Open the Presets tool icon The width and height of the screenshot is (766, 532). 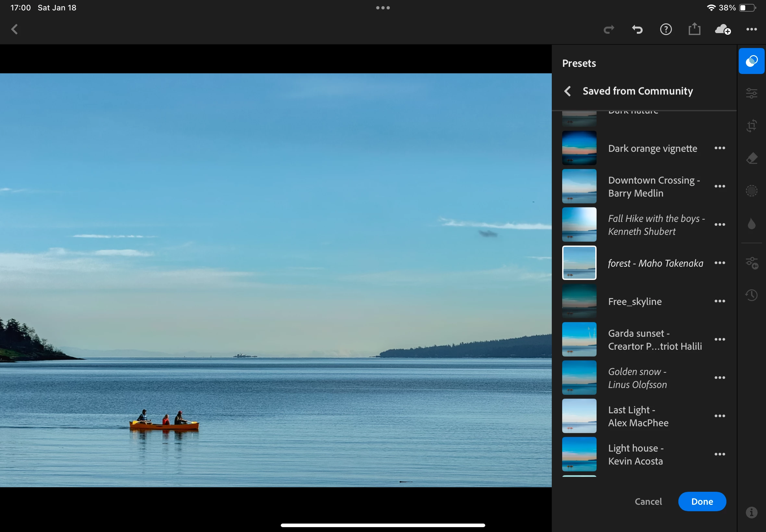(x=751, y=61)
